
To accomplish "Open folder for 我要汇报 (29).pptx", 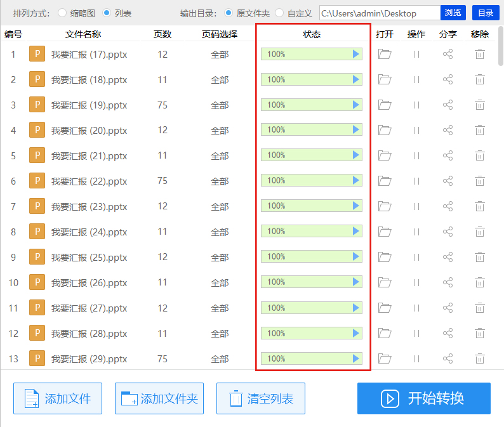I will click(x=385, y=358).
